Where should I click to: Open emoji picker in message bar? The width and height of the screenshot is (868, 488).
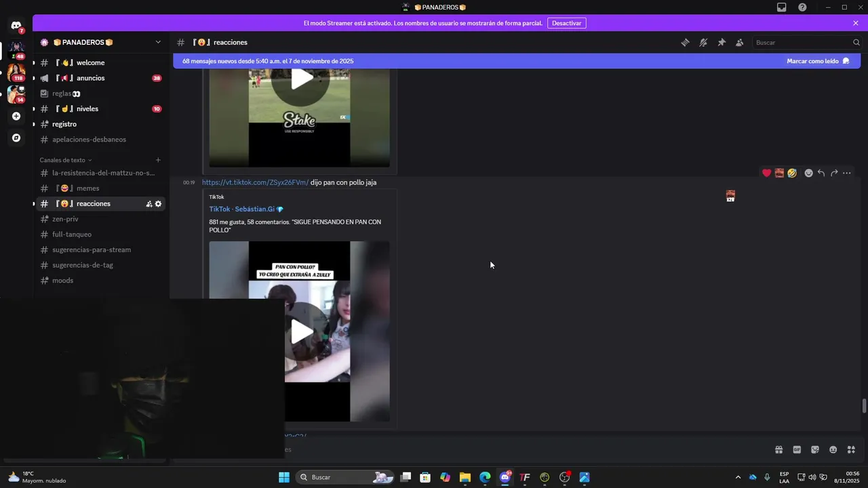coord(833,449)
